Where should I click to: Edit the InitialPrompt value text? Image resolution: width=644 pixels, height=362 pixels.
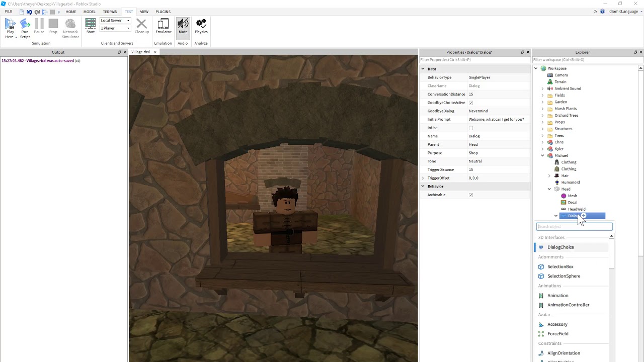coord(496,119)
